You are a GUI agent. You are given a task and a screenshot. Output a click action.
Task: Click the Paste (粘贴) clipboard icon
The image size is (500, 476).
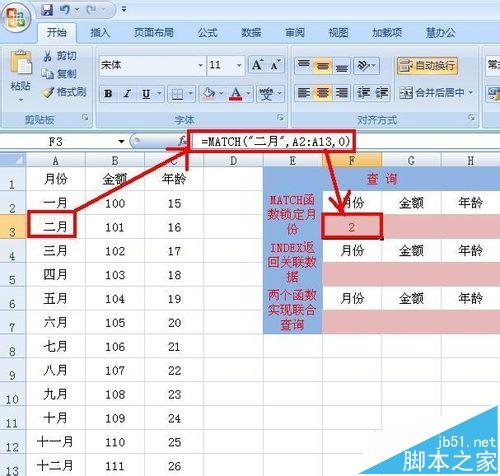21,62
